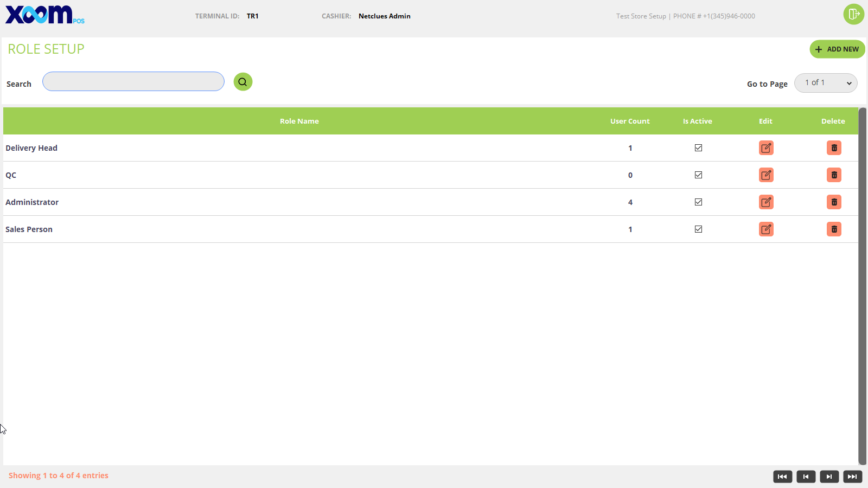The height and width of the screenshot is (488, 868).
Task: Go to the next page of results
Action: [829, 477]
